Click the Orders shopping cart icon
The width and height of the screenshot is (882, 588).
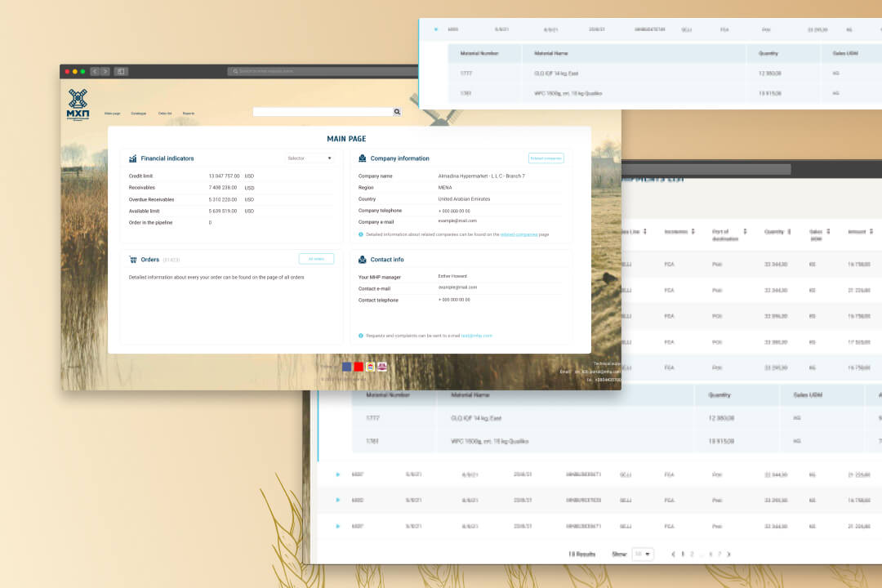click(133, 259)
